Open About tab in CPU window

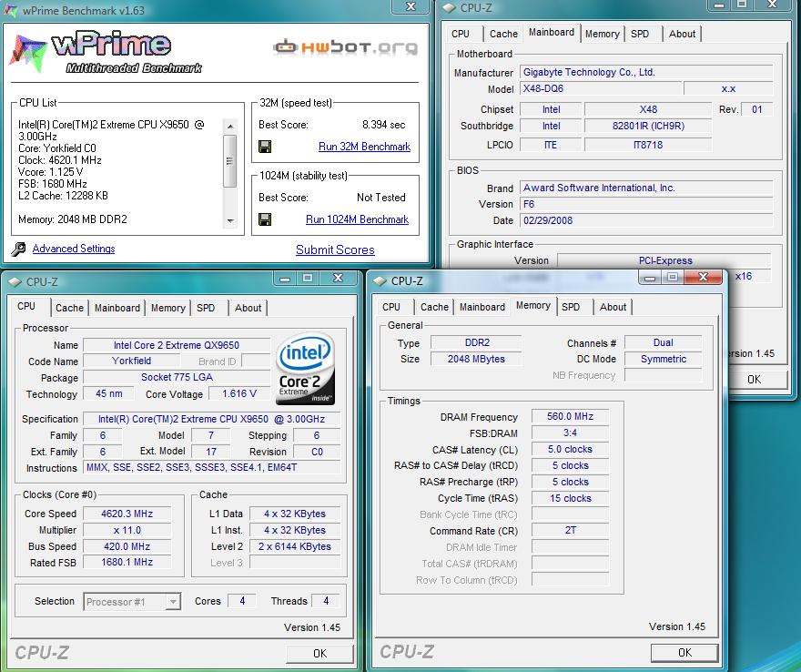pos(248,308)
